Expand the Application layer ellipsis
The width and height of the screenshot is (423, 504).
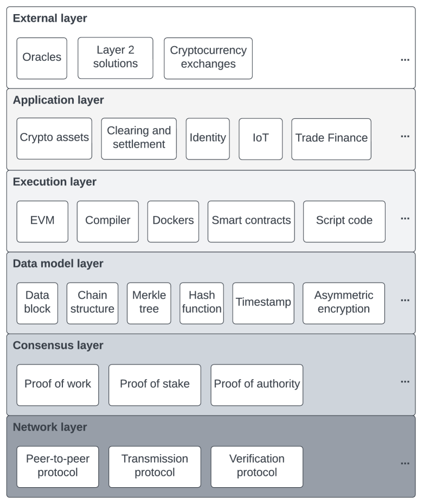coord(405,136)
